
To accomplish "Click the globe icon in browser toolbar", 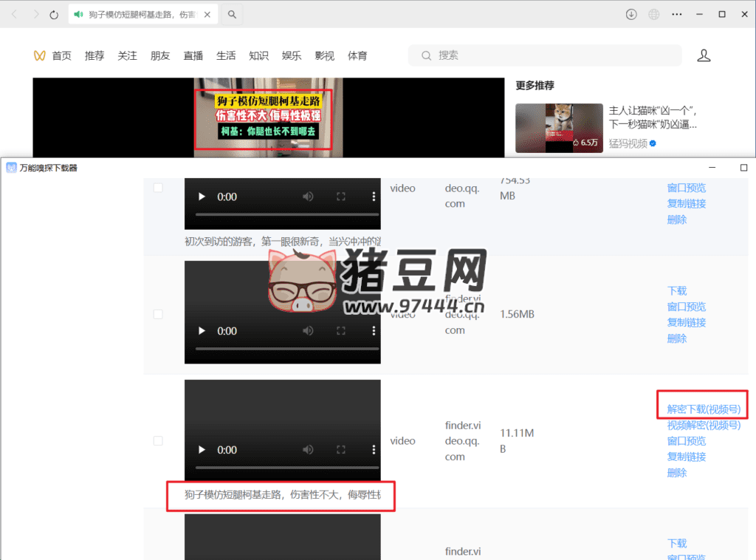I will pyautogui.click(x=653, y=15).
